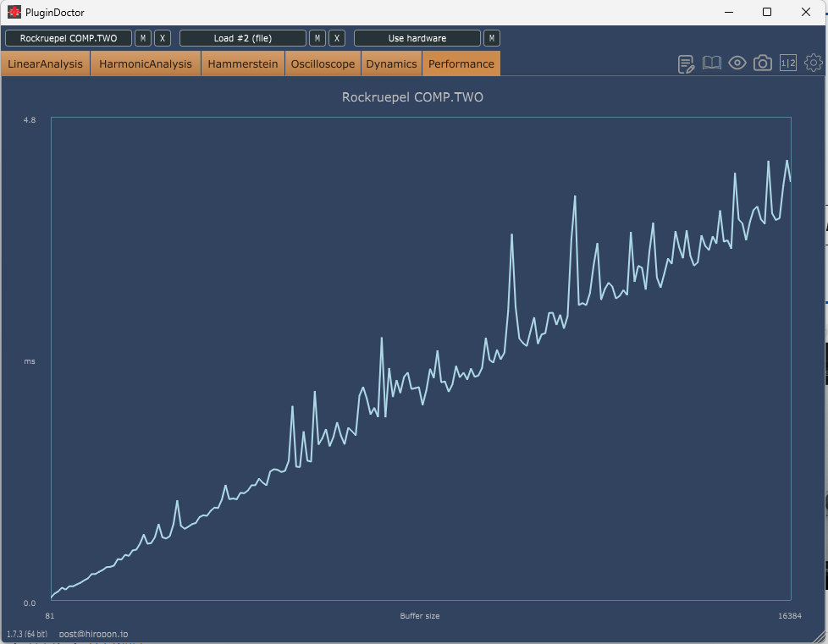Image resolution: width=828 pixels, height=644 pixels.
Task: Switch to the HarmonicAnalysis tab
Action: point(146,63)
